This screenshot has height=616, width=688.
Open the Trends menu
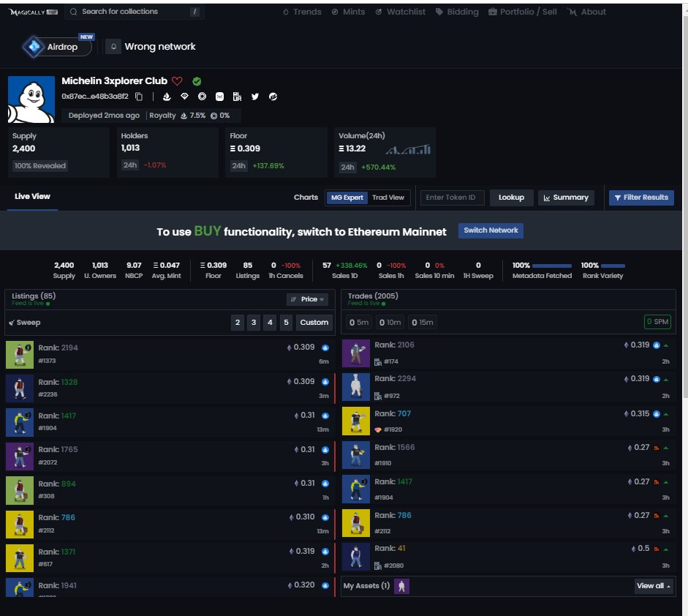pos(302,12)
